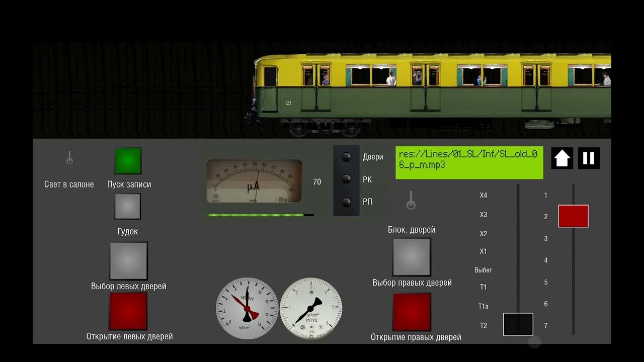Click the X1 controller position label
The height and width of the screenshot is (362, 644).
coord(484,251)
